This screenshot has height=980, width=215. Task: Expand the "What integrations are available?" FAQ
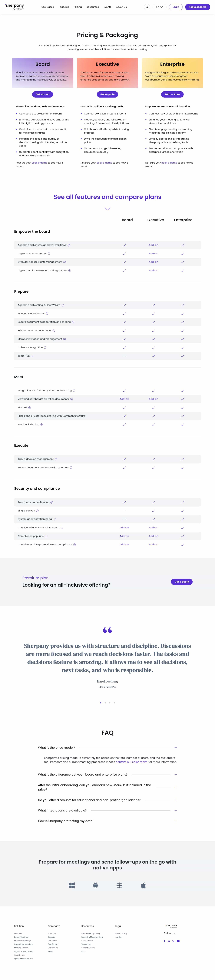point(175,810)
